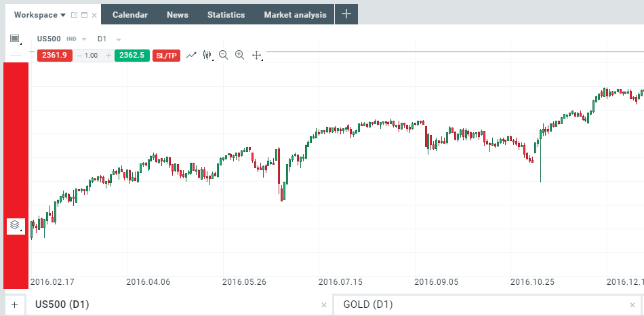Viewport: 644px width, 316px height.
Task: Change chart type via candlestick icon
Action: [x=207, y=55]
